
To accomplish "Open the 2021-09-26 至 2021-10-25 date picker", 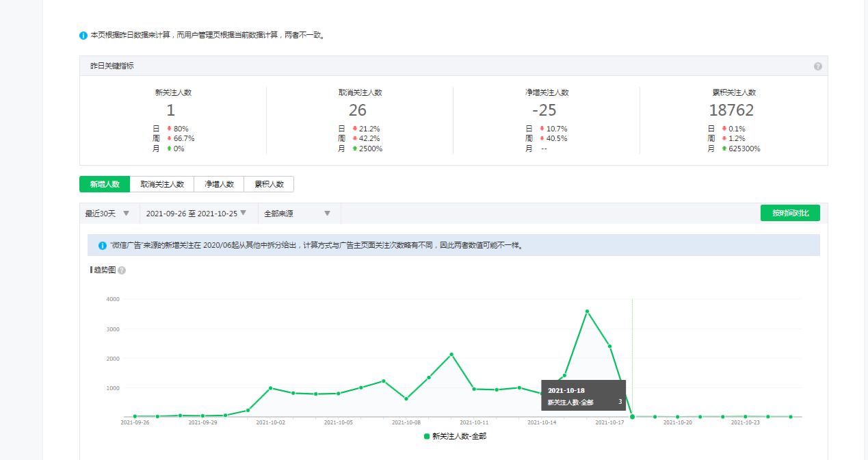I will pyautogui.click(x=197, y=214).
